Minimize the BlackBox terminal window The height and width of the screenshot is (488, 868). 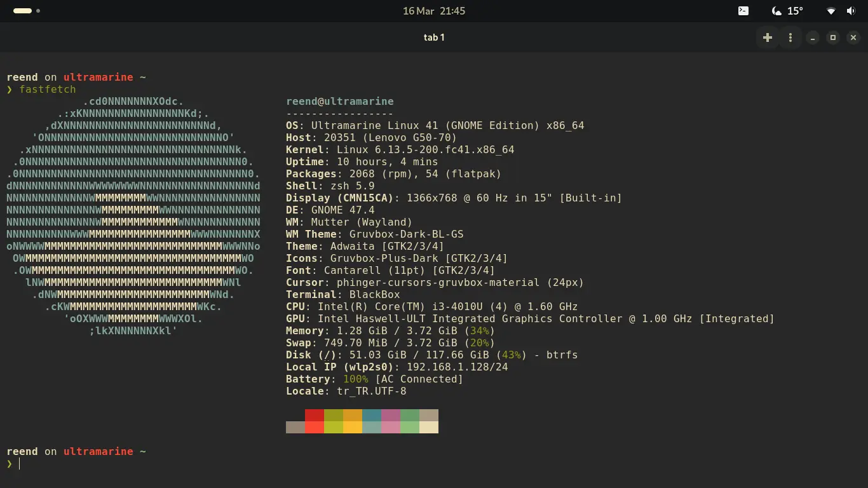tap(813, 37)
